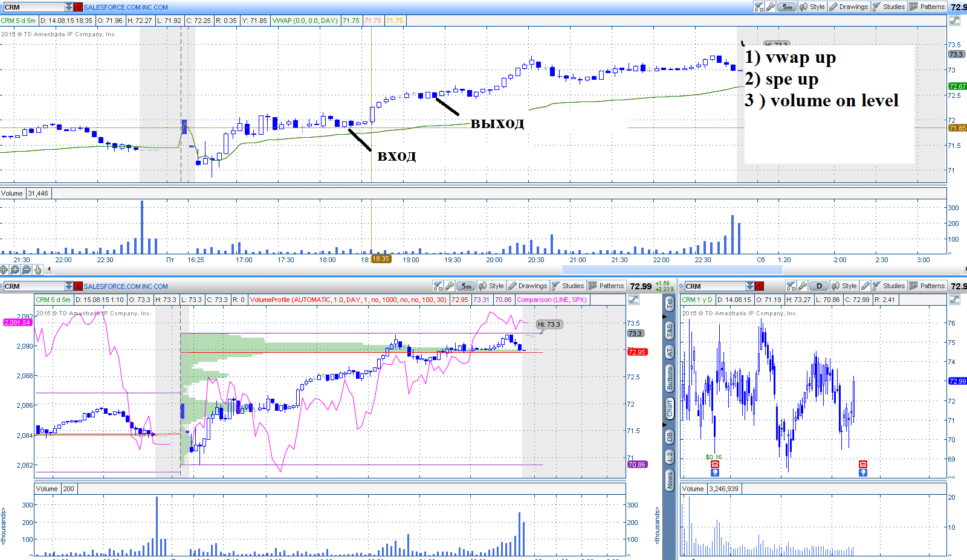Open Studies menu of daily chart
Image resolution: width=967 pixels, height=560 pixels.
coord(888,286)
